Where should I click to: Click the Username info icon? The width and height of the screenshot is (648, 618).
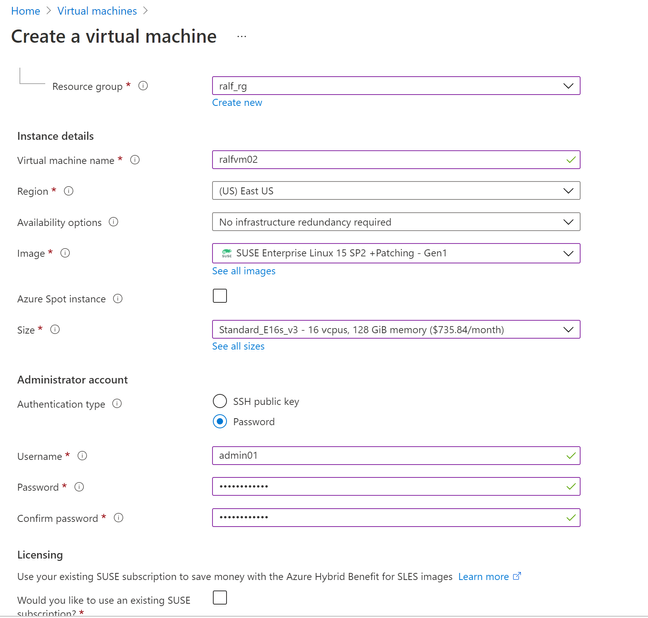click(83, 456)
